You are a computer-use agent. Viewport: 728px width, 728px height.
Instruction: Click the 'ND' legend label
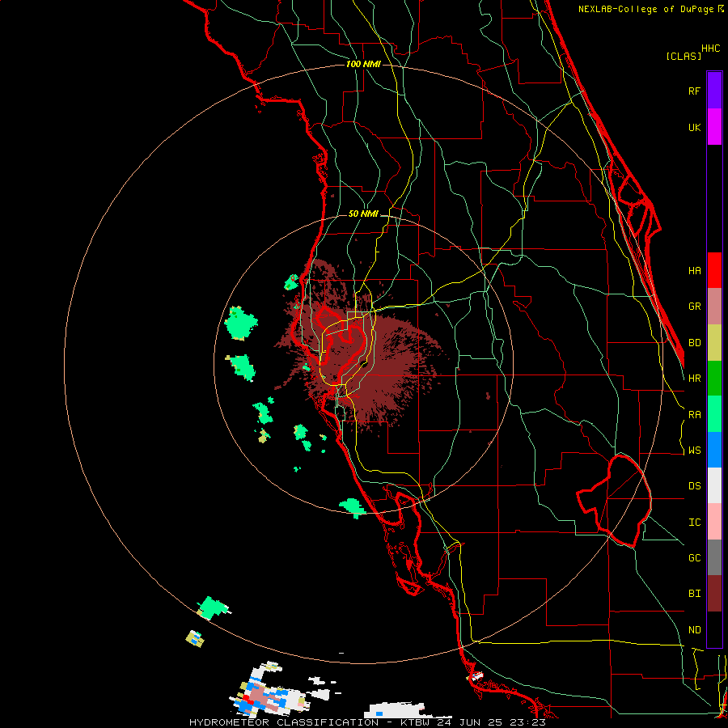[694, 630]
